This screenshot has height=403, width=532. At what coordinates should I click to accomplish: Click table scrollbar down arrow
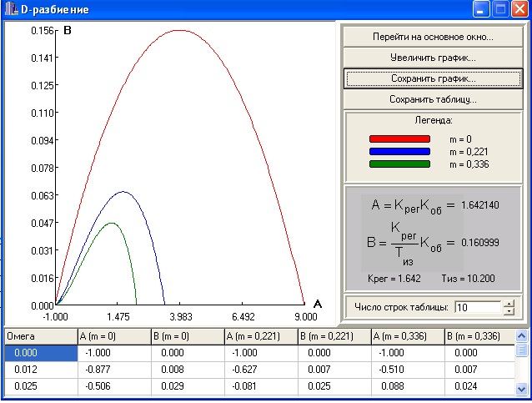(521, 389)
